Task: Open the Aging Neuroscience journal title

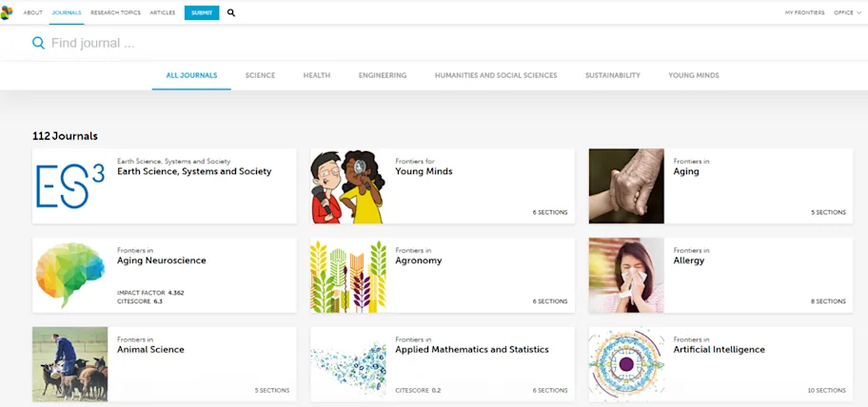Action: coord(162,261)
